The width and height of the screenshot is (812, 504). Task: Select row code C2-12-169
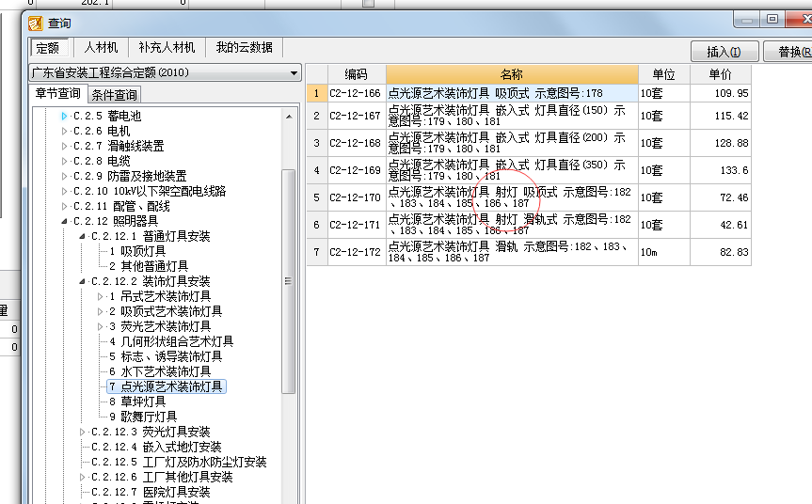(356, 170)
